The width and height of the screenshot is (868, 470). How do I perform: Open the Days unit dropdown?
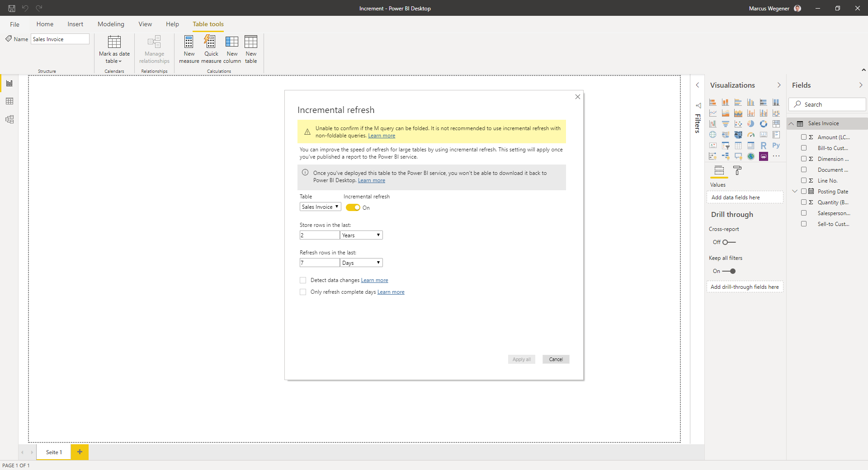[361, 263]
